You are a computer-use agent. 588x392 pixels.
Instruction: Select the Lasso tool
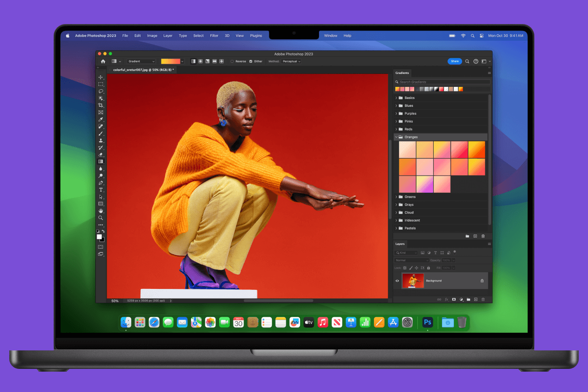click(100, 92)
